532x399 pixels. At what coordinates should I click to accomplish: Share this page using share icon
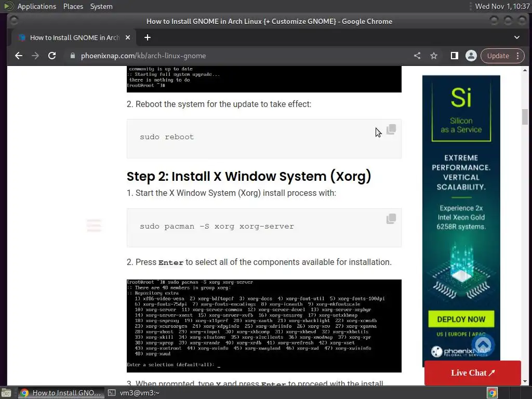click(x=417, y=56)
